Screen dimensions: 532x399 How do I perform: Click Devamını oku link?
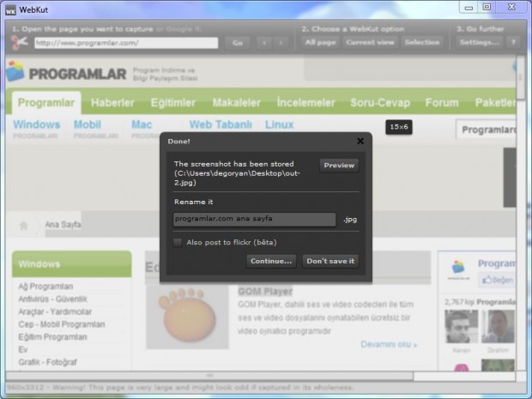click(389, 344)
